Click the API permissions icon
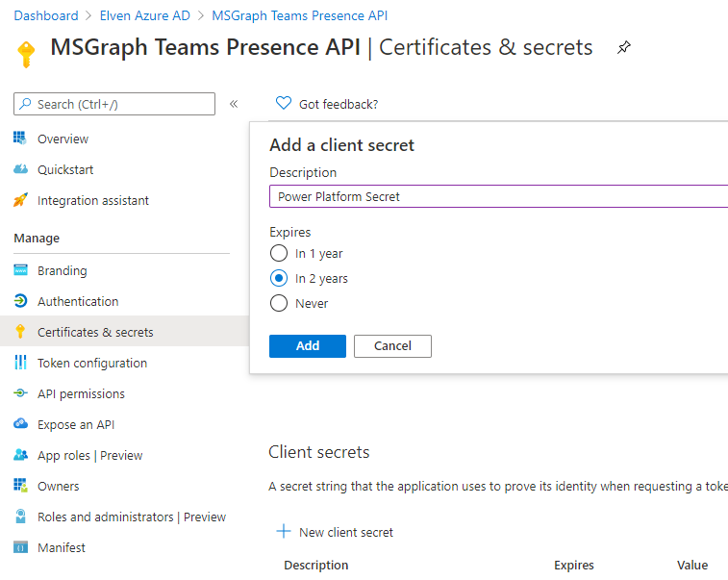 pyautogui.click(x=20, y=393)
